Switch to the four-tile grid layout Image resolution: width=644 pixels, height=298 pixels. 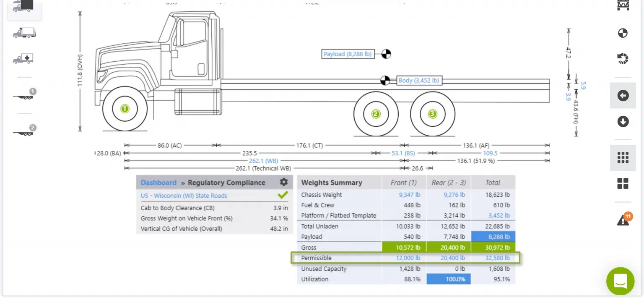(x=623, y=183)
